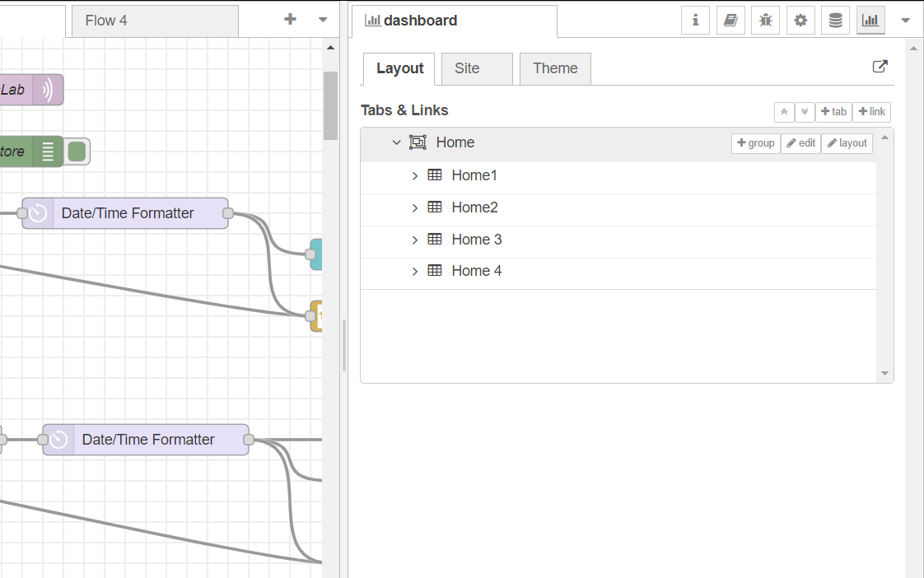Screen dimensions: 924x578
Task: Expand all tabs double-chevron down
Action: [x=805, y=112]
